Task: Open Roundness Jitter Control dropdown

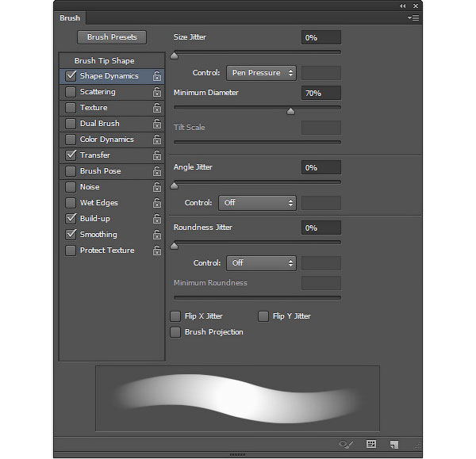Action: pos(261,263)
